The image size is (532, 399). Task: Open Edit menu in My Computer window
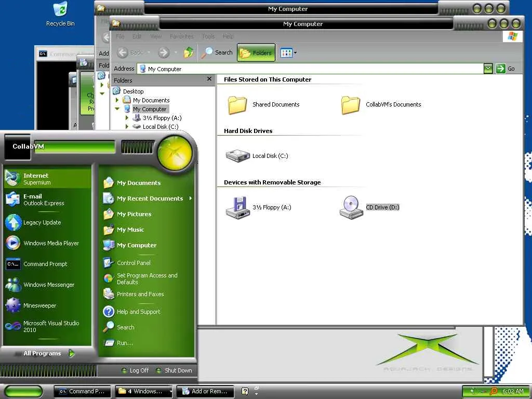[137, 36]
